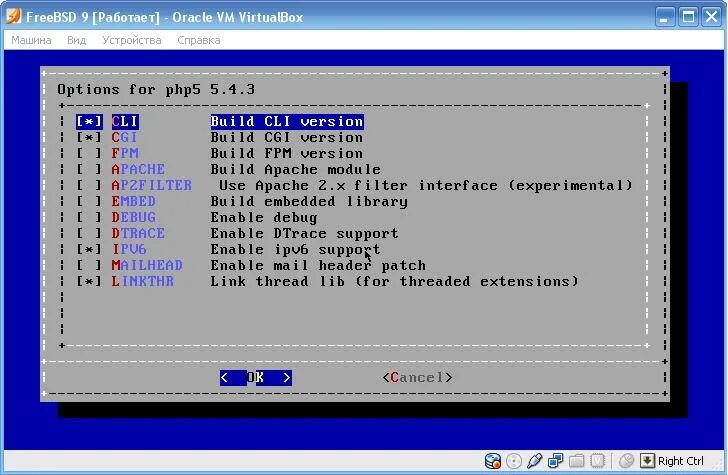Screen dimensions: 728x475
Task: Maximize the VirtualBox window
Action: pyautogui.click(x=688, y=17)
